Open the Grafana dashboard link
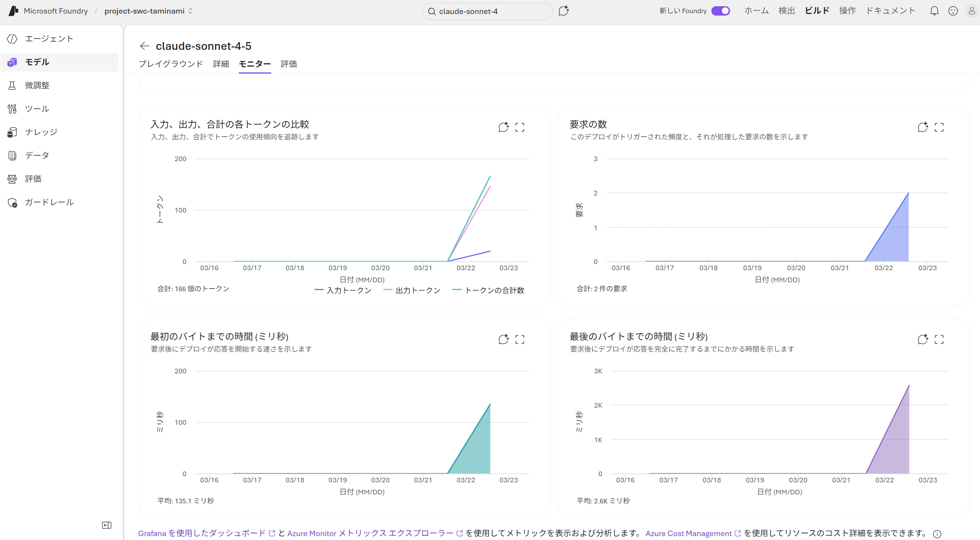 click(202, 533)
